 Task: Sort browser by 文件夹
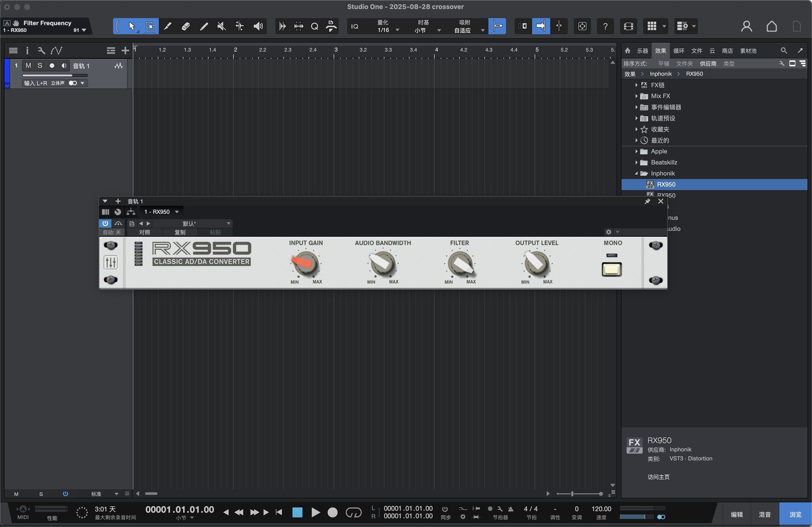[684, 63]
